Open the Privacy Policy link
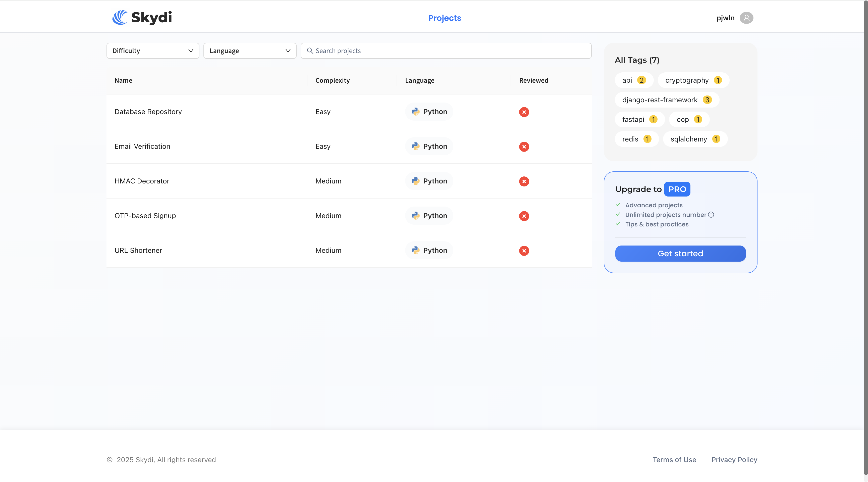 click(x=734, y=460)
